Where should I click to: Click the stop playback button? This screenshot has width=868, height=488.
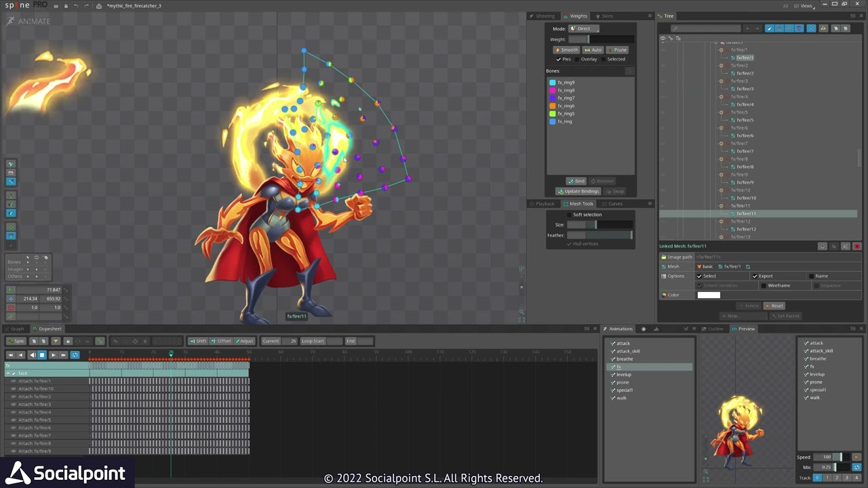coord(42,355)
